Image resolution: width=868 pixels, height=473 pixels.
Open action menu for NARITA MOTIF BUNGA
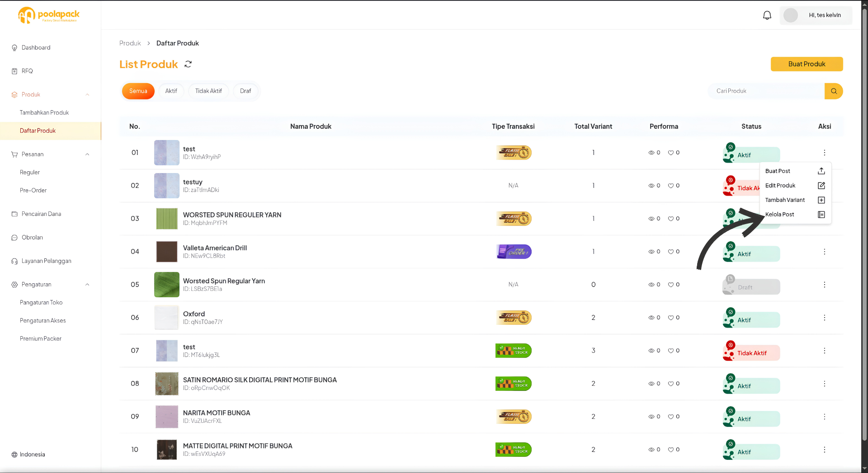click(824, 417)
